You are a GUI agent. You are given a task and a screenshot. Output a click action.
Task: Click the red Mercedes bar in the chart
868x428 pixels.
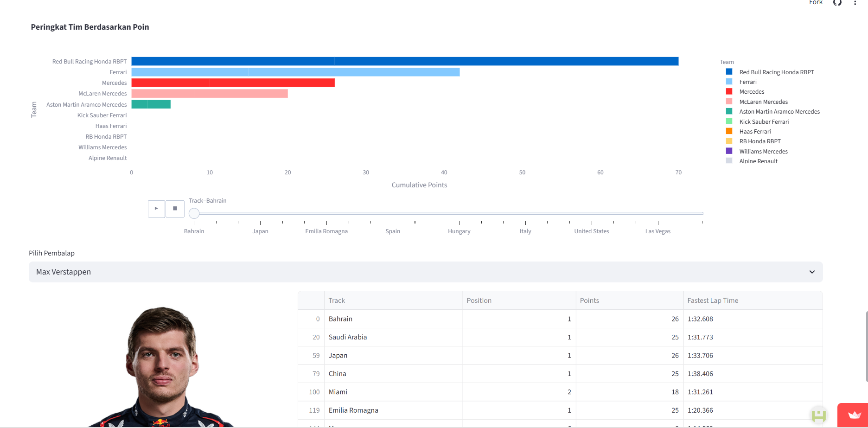(233, 83)
